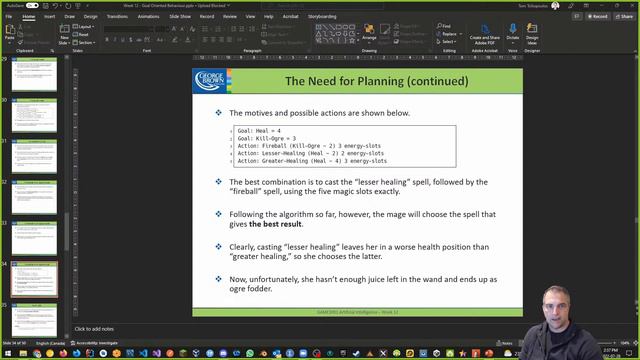Click Increase Font Size icon
This screenshot has width=640, height=360.
tap(174, 29)
